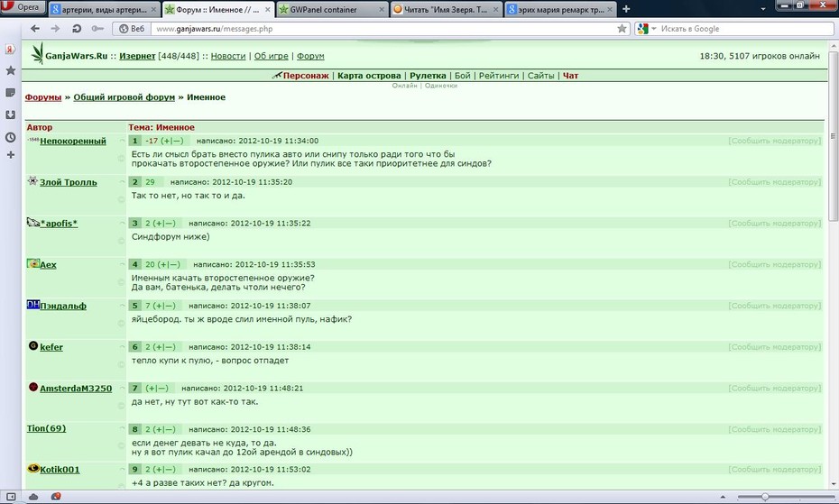Viewport: 839px width, 504px height.
Task: Click the syndicate icon beside Злой Тролль
Action: click(32, 181)
